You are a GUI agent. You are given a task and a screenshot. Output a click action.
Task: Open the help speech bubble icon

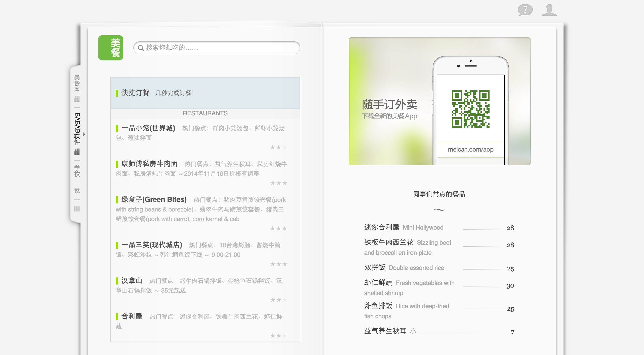click(525, 10)
